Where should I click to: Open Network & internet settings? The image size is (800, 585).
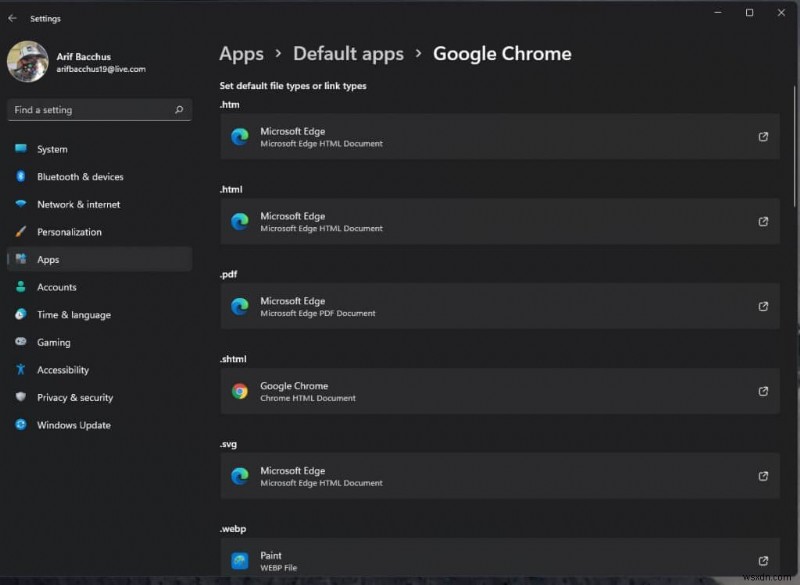pos(79,204)
